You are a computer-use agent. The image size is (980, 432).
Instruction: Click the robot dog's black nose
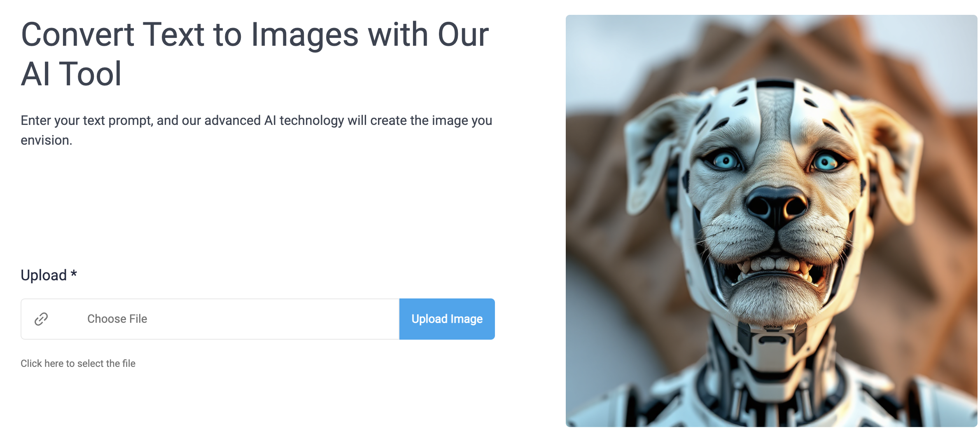coord(776,206)
